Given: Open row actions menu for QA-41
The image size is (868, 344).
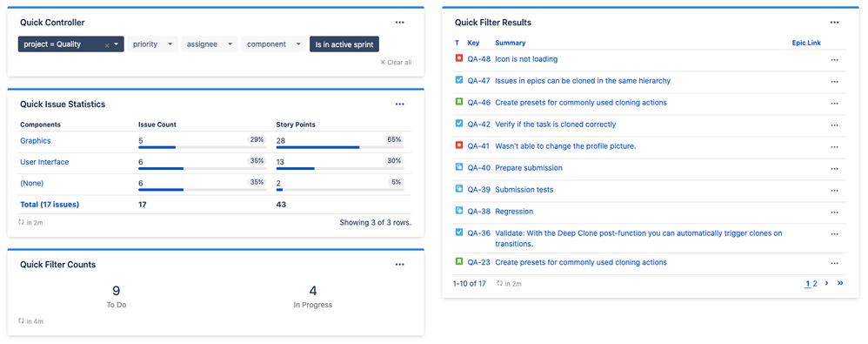Looking at the screenshot, I should pos(834,147).
